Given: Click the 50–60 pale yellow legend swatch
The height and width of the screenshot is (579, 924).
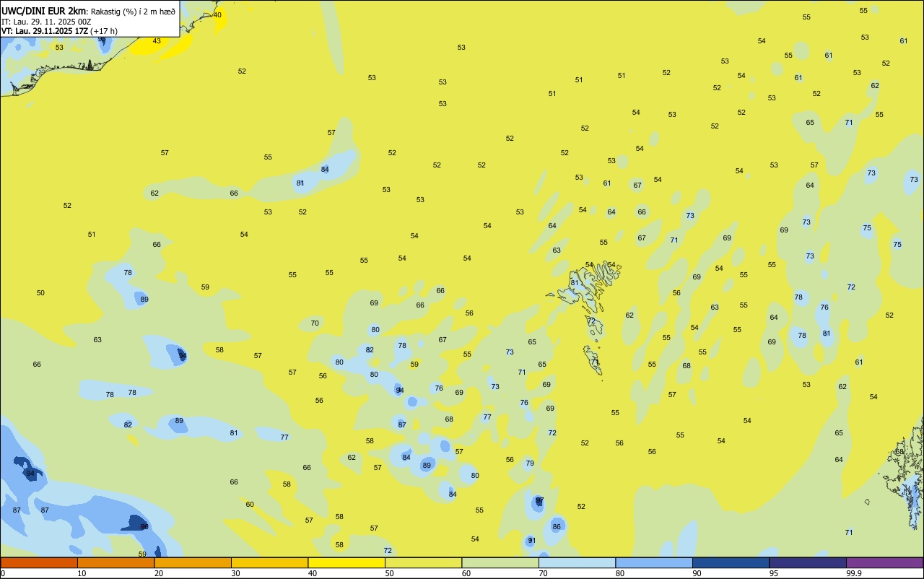Looking at the screenshot, I should click(423, 562).
